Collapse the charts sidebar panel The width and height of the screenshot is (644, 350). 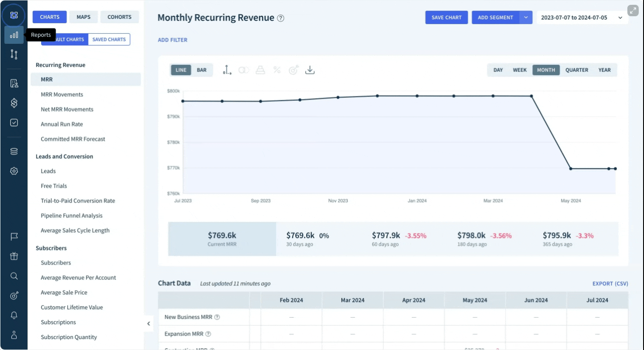tap(149, 324)
